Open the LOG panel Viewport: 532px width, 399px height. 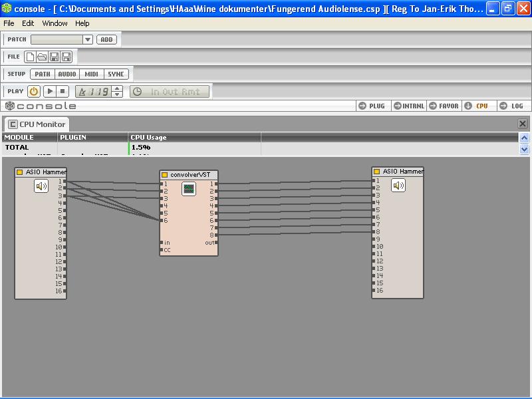pyautogui.click(x=513, y=106)
